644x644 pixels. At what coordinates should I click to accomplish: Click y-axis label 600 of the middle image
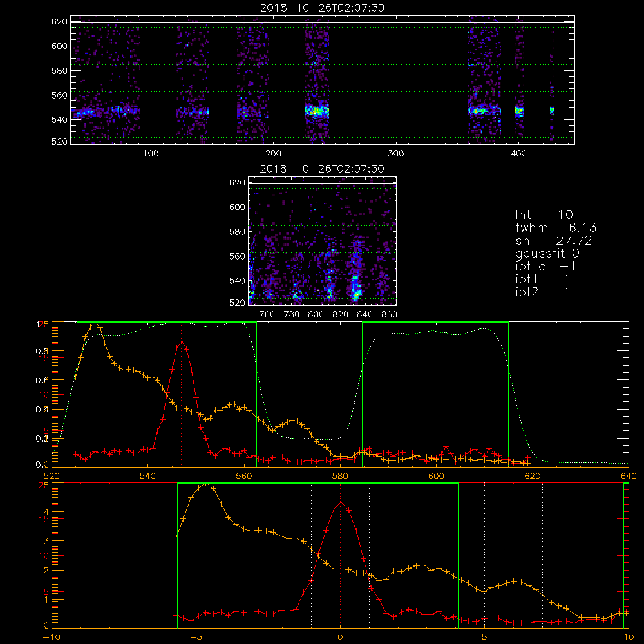(237, 207)
